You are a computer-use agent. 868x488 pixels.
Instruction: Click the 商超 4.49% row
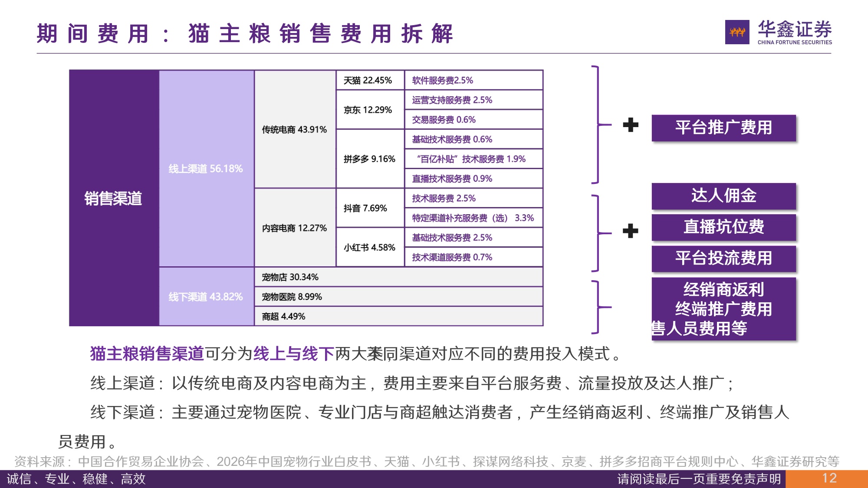click(x=398, y=316)
